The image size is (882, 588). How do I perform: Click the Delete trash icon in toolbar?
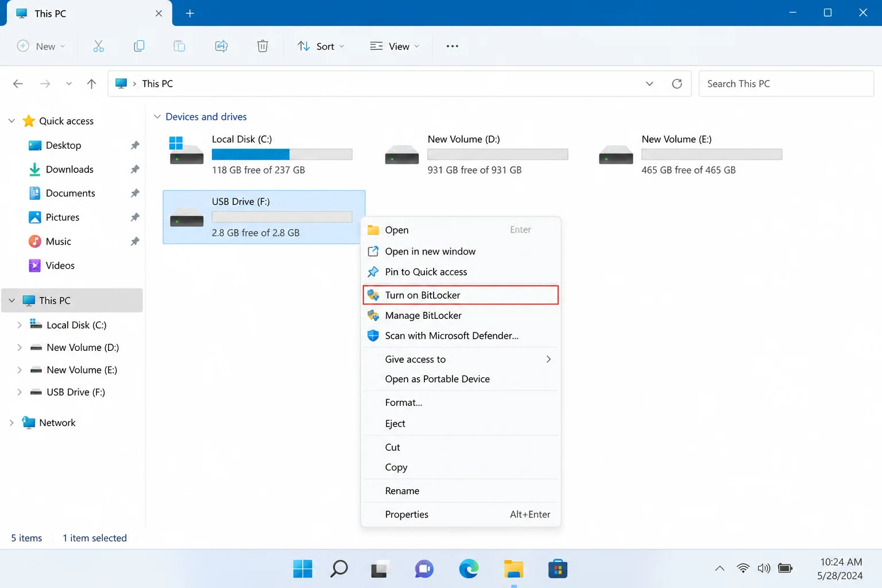(262, 46)
